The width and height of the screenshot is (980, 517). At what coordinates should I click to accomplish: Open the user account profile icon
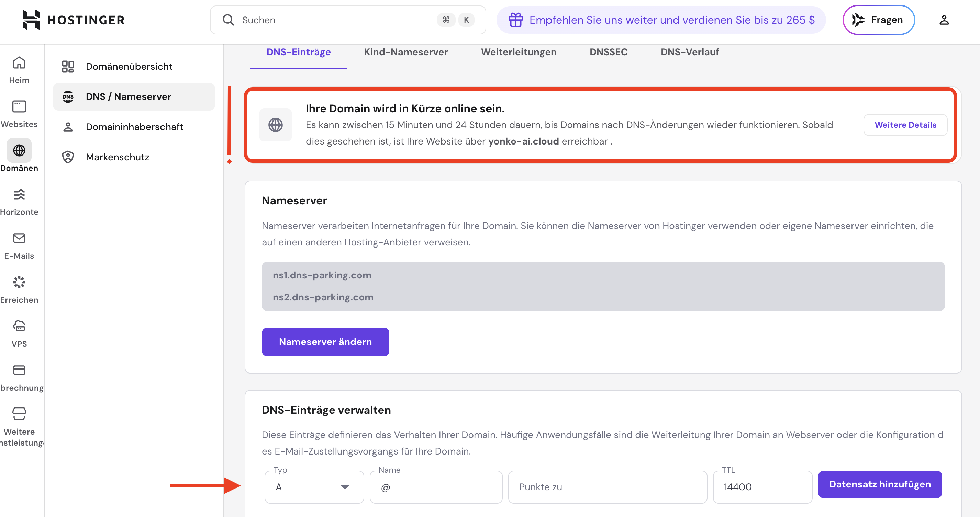tap(944, 20)
